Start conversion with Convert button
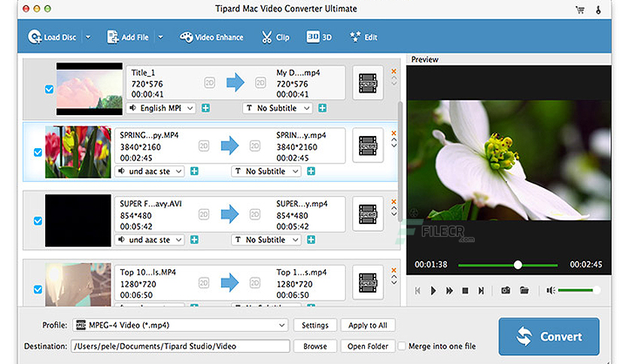Image resolution: width=629 pixels, height=364 pixels. (548, 337)
